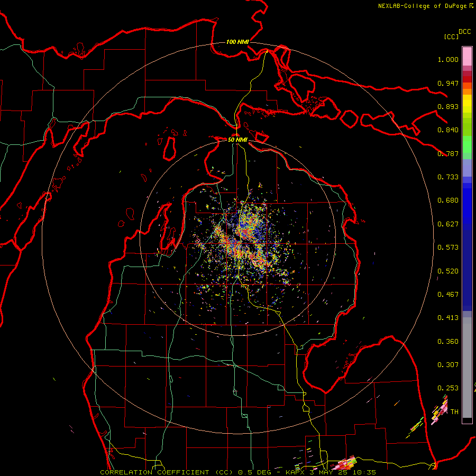Click the 0.787 color scale value
The width and height of the screenshot is (476, 476).
(x=448, y=153)
